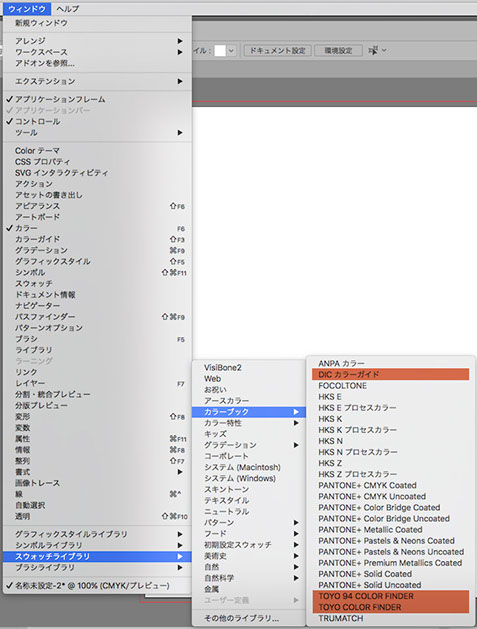Open the パスファインダー panel
The image size is (477, 629).
97,317
